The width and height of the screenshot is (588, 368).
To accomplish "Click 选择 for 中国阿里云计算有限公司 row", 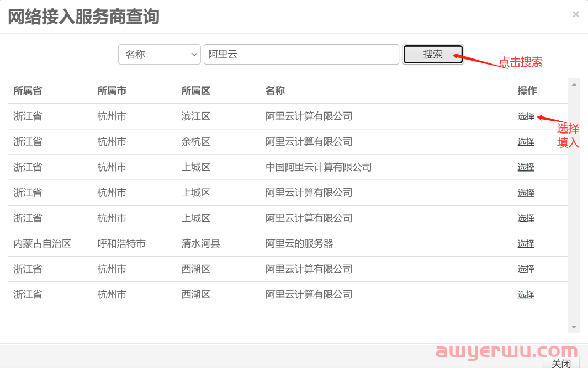I will [x=526, y=167].
